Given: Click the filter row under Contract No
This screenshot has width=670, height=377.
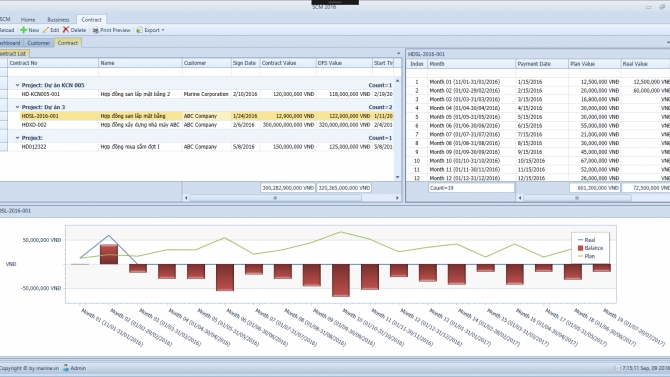Looking at the screenshot, I should (x=53, y=73).
